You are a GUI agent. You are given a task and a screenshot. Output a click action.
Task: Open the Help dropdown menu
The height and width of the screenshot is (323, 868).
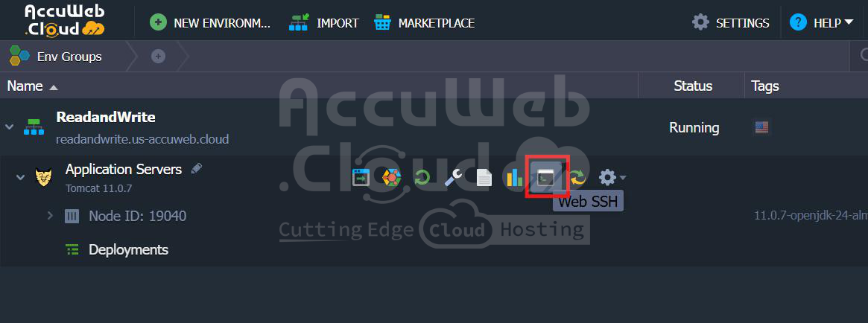[822, 22]
